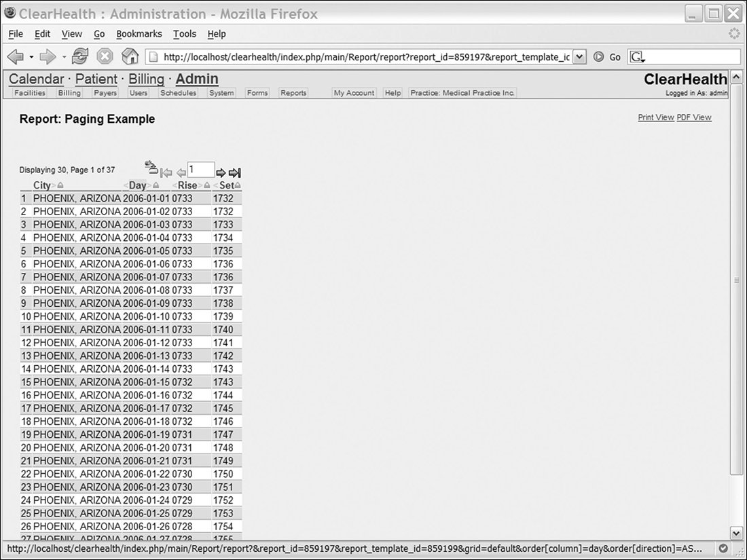Click the Go button icon beside address bar
747x560 pixels.
[x=598, y=57]
